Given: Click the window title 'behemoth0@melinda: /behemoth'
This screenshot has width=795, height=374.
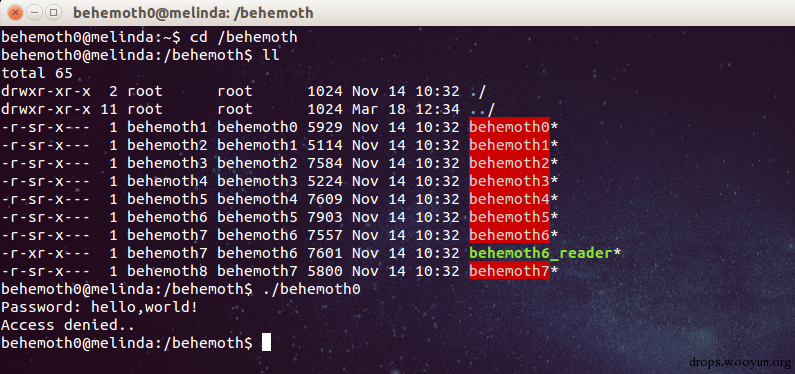Looking at the screenshot, I should (193, 13).
